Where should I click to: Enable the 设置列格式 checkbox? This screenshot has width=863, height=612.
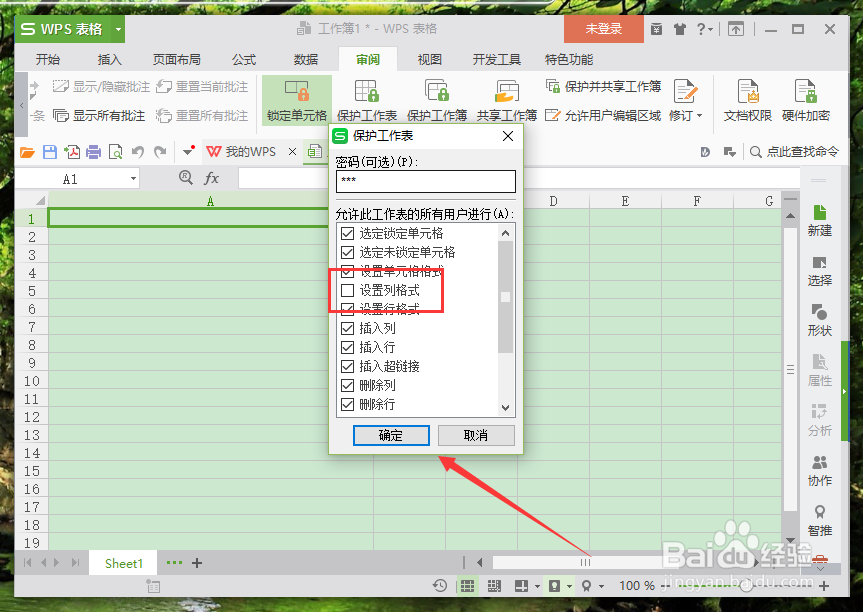347,292
